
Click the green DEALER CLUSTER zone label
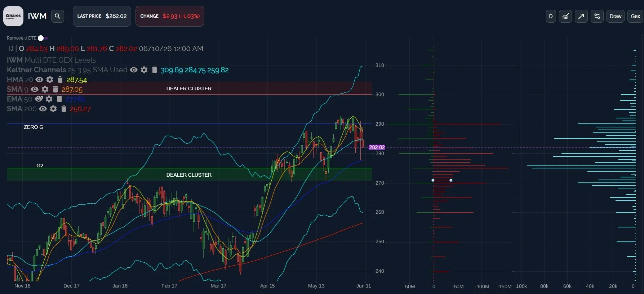(189, 175)
